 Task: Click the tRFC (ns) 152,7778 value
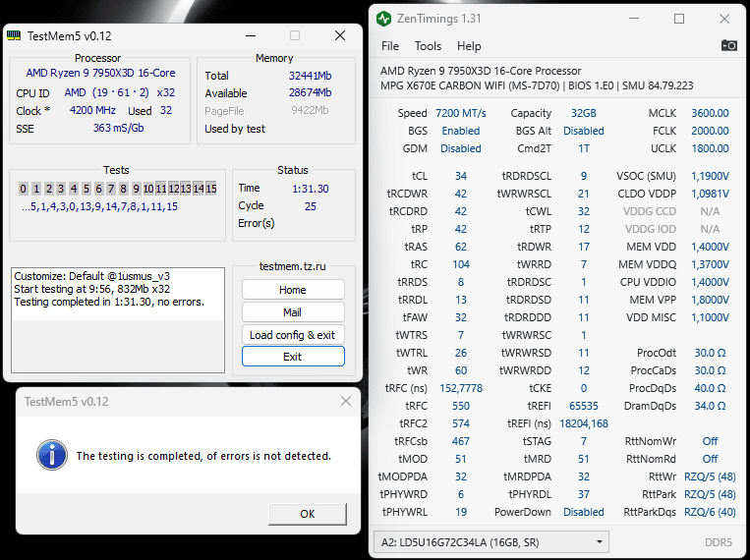click(x=461, y=388)
